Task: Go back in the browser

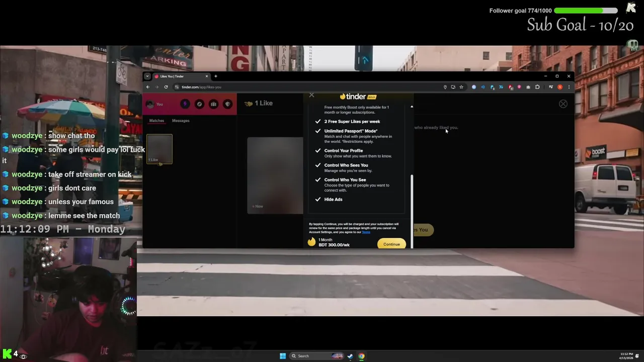Action: coord(148,87)
